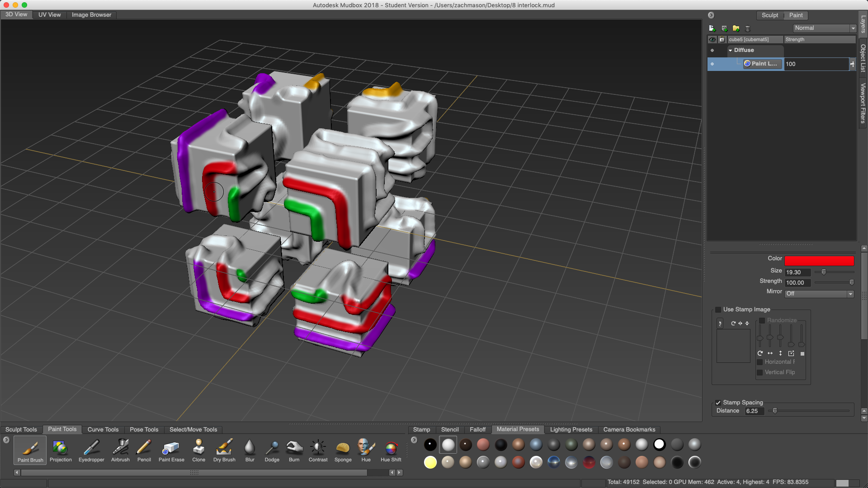The image size is (868, 488).
Task: Open the Lighting Presets tab
Action: 571,429
